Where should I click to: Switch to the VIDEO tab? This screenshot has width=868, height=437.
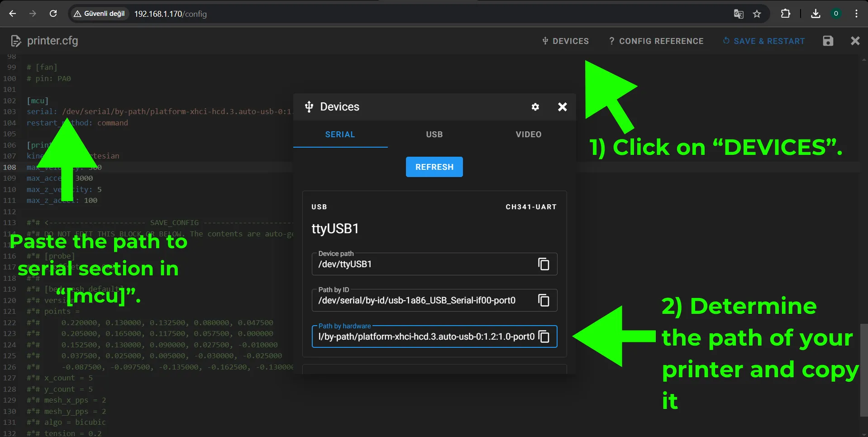[529, 134]
